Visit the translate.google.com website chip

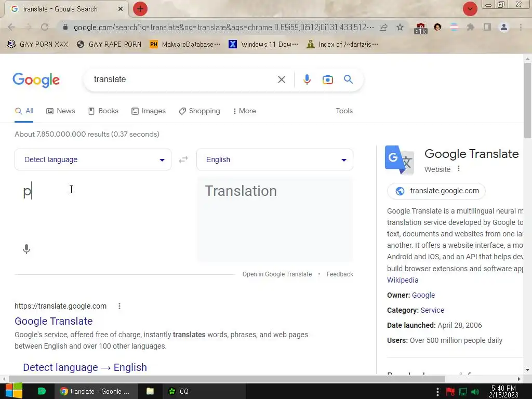[x=436, y=191]
